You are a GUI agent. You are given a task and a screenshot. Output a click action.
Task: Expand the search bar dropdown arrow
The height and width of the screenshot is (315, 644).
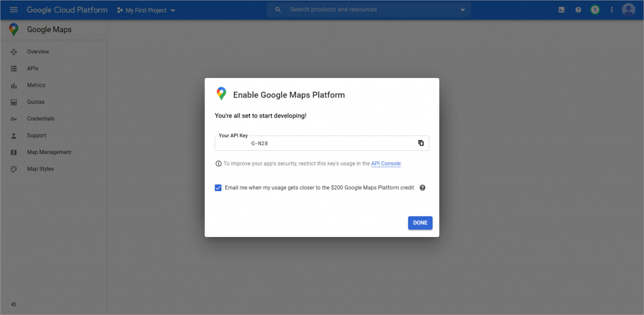463,10
